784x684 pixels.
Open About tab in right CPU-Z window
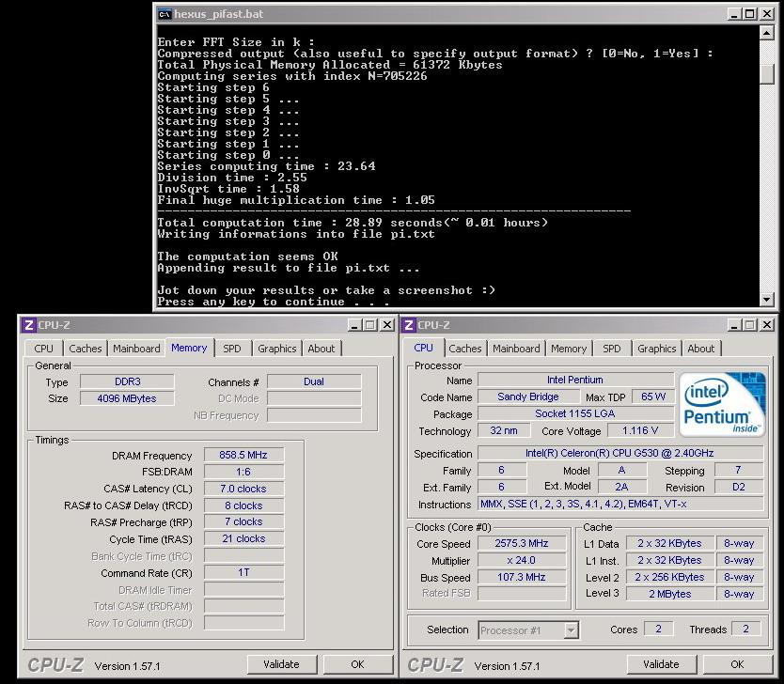pyautogui.click(x=701, y=349)
